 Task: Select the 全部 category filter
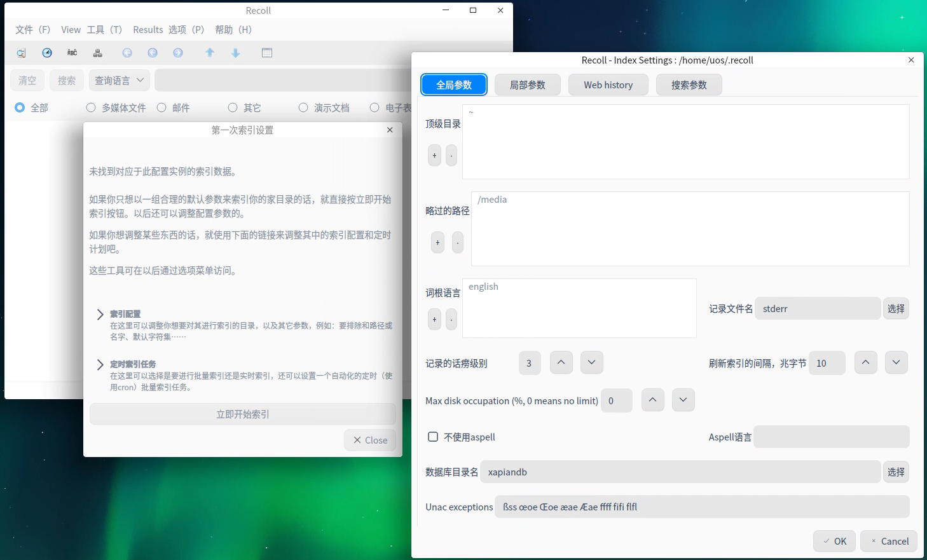point(31,107)
